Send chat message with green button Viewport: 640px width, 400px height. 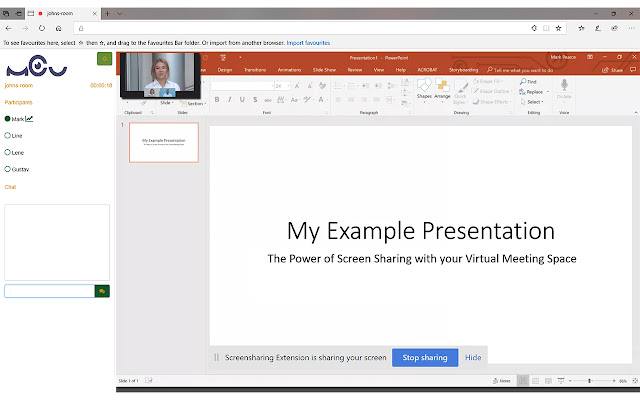[102, 291]
